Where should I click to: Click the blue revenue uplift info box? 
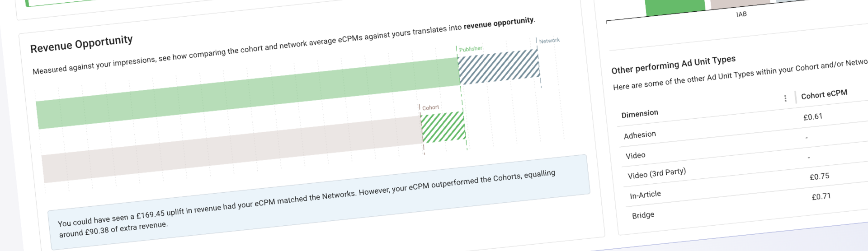click(319, 202)
